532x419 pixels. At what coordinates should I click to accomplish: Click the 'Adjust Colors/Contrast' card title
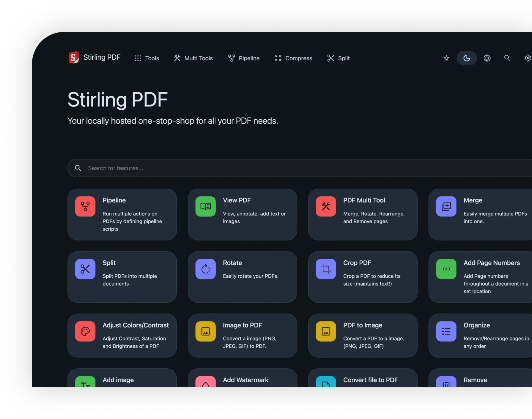click(x=136, y=325)
